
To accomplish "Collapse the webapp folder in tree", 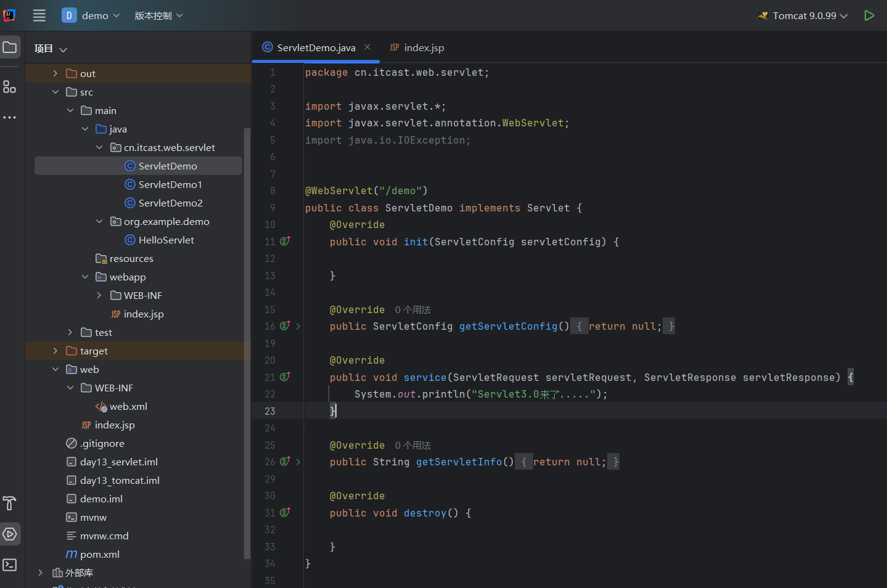I will pyautogui.click(x=85, y=277).
